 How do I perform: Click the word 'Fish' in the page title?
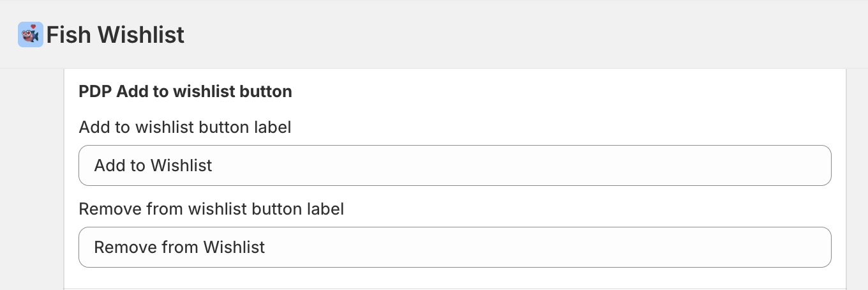coord(69,34)
